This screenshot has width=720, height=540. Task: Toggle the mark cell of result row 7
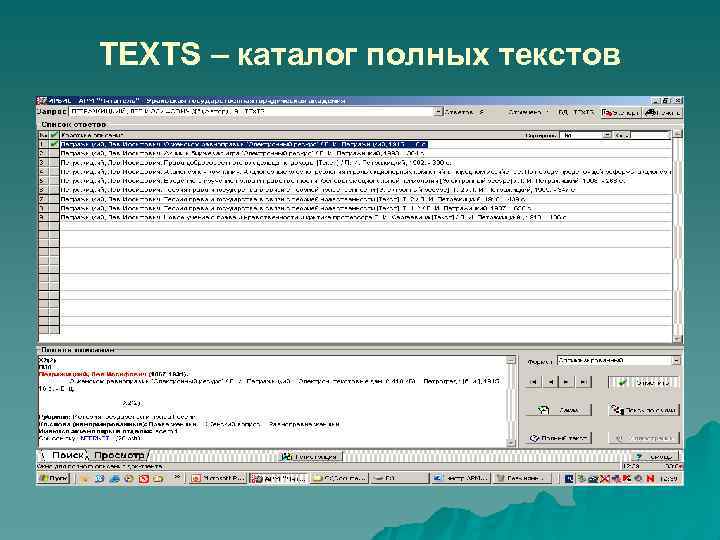pyautogui.click(x=54, y=199)
